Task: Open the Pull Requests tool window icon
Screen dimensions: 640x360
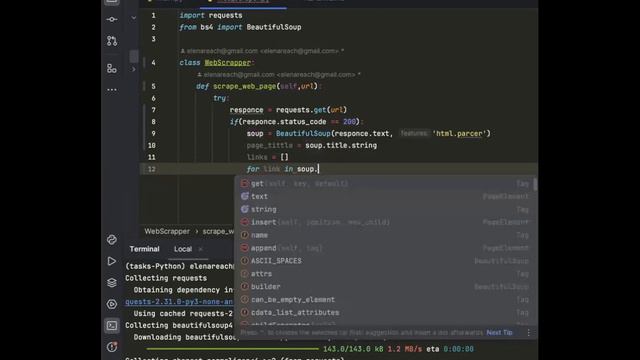Action: coord(112,41)
